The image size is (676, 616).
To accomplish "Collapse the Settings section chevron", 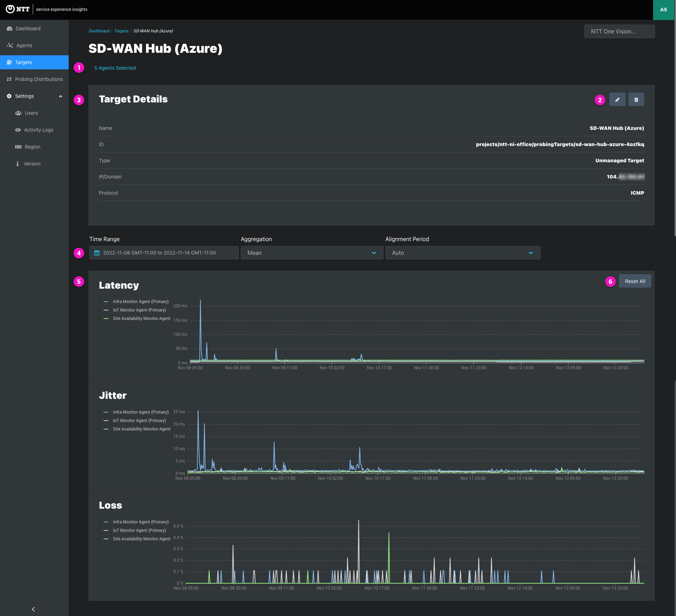I will pyautogui.click(x=61, y=96).
